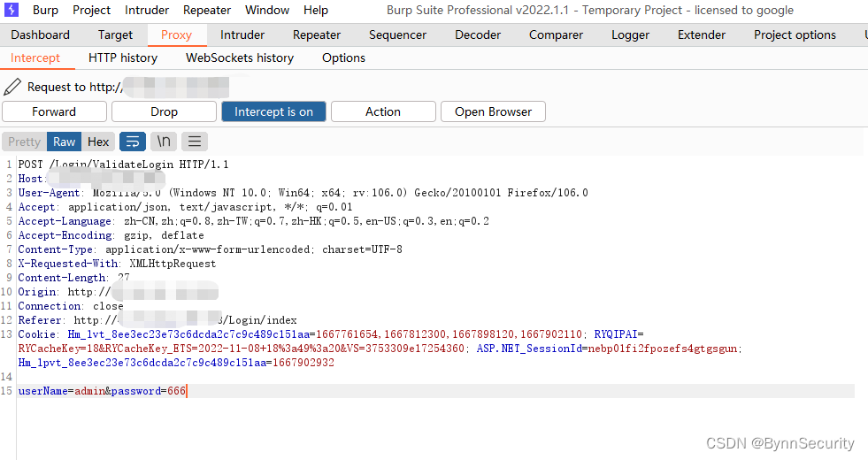Viewport: 868px width, 460px height.
Task: Click the Cookie header name on line 13
Action: point(37,334)
